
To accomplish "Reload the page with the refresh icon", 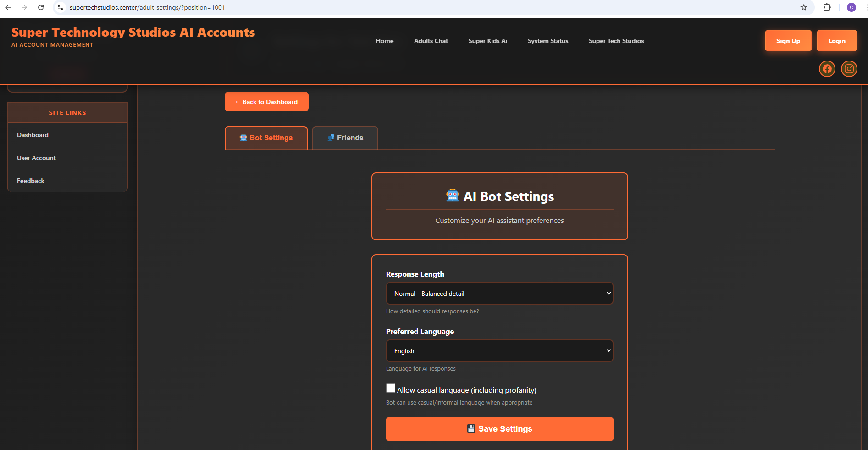I will tap(41, 7).
